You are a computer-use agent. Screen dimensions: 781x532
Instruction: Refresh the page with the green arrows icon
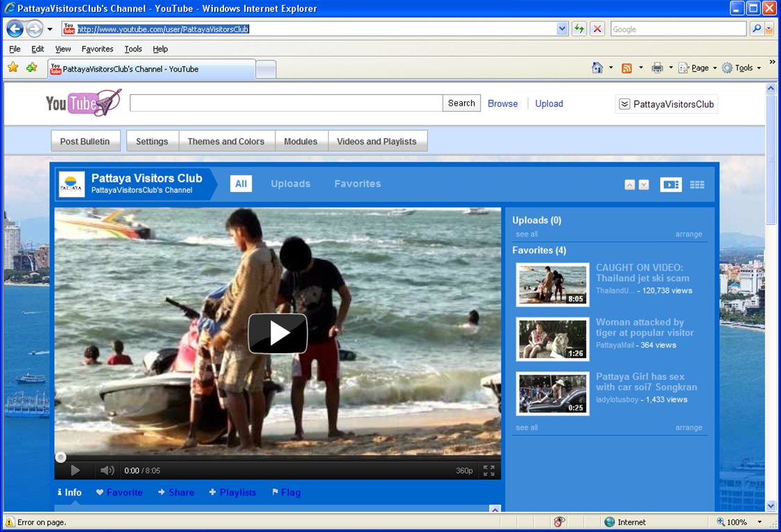click(578, 29)
